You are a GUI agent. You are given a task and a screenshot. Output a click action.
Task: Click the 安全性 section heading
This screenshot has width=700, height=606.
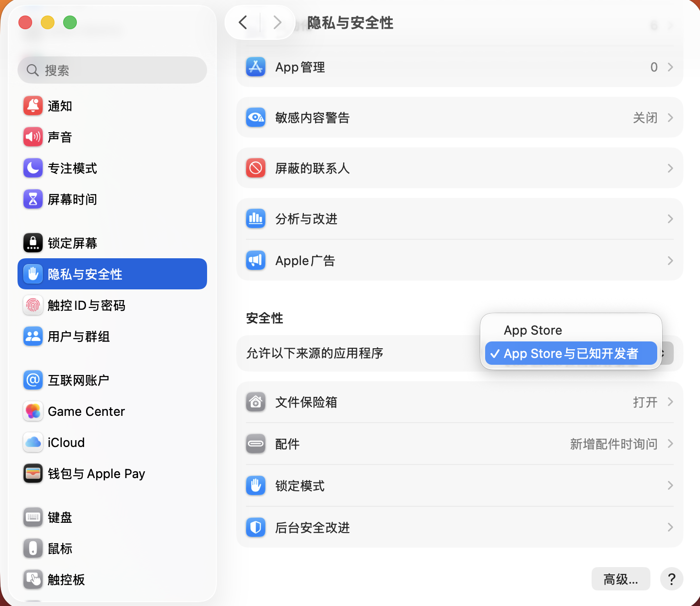pos(264,318)
